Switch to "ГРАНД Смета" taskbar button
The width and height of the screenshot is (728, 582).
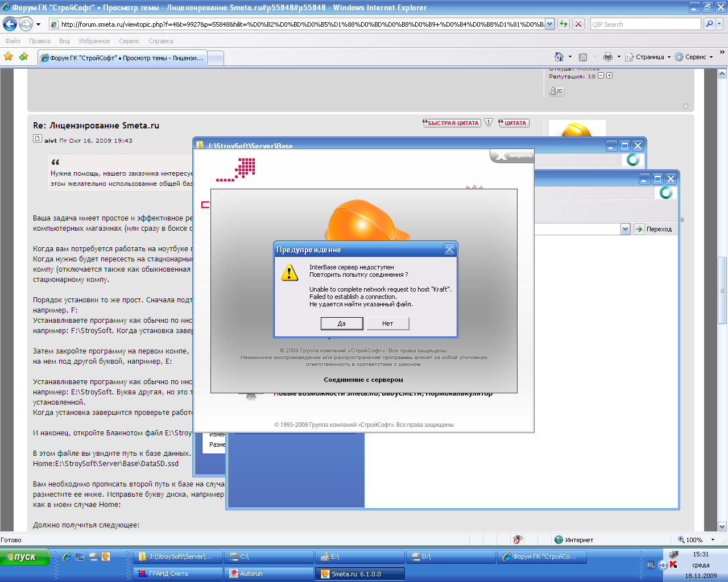177,574
